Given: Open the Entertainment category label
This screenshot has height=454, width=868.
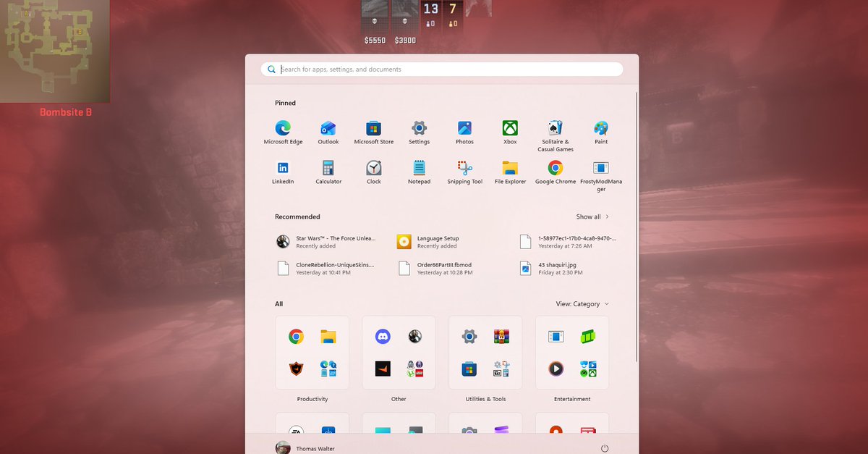Looking at the screenshot, I should click(572, 399).
